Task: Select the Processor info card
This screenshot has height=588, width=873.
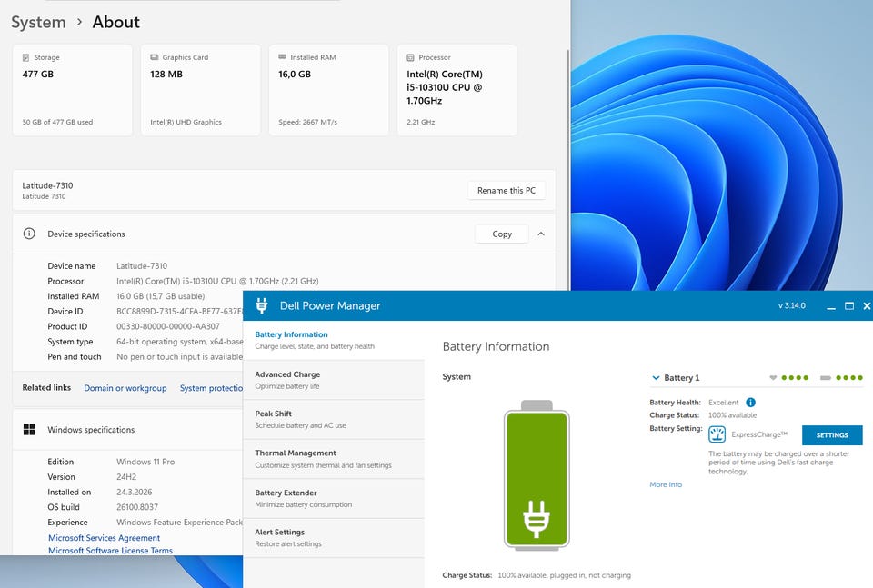Action: pyautogui.click(x=457, y=90)
